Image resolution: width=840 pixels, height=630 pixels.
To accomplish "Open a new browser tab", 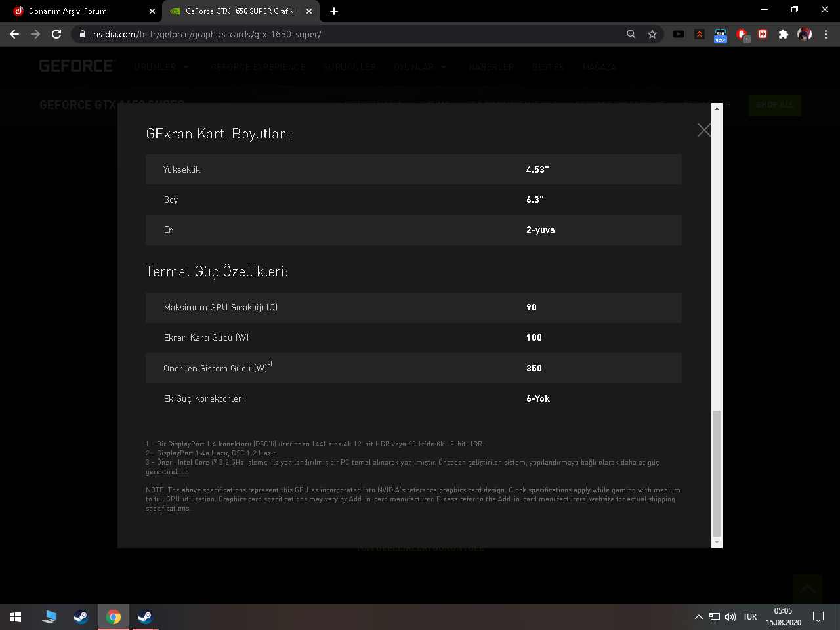I will [334, 11].
